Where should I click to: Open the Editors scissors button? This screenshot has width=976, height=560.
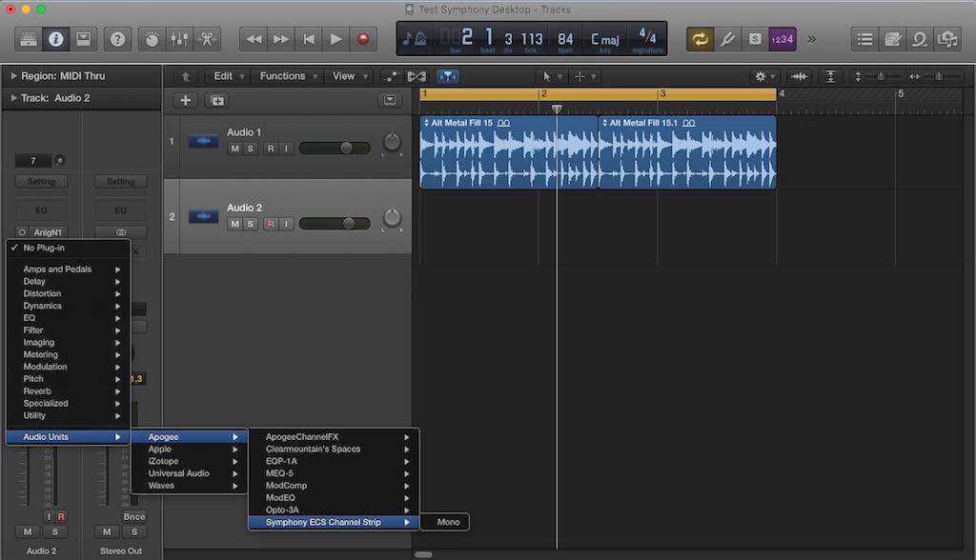pyautogui.click(x=206, y=39)
